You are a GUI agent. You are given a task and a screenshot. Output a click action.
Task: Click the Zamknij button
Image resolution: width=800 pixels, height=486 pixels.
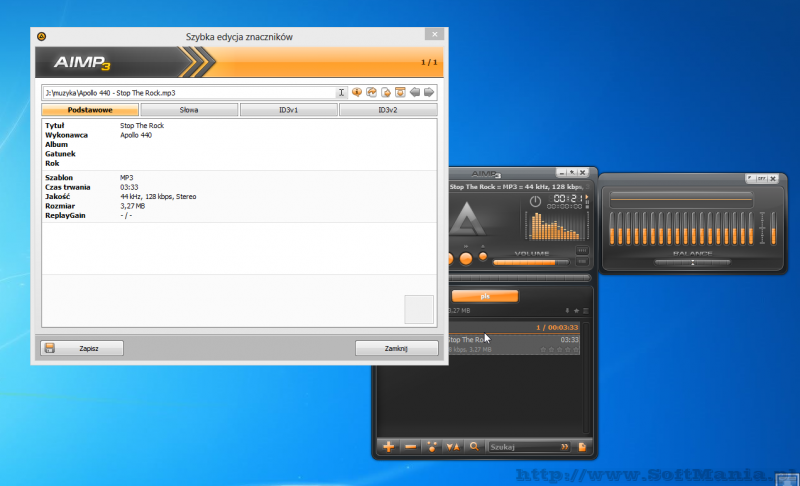click(x=396, y=348)
